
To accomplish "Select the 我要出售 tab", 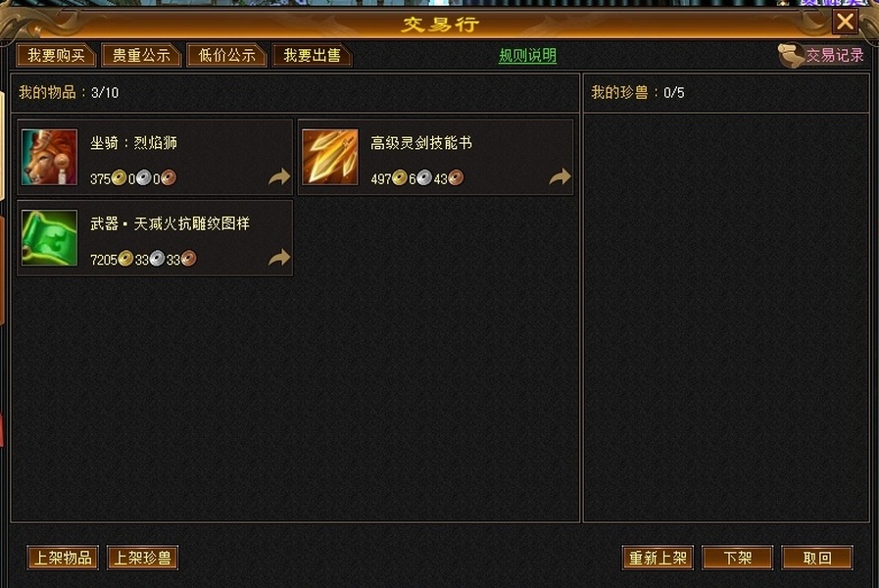I will (x=312, y=56).
